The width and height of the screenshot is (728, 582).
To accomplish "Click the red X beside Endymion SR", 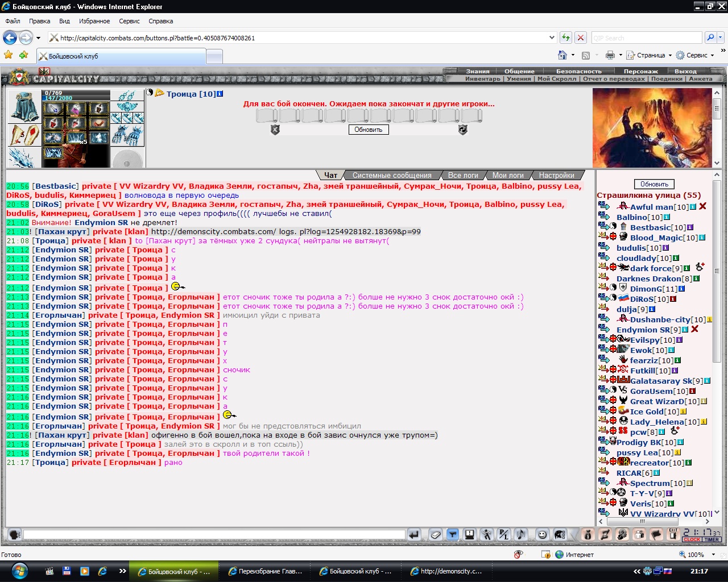I will pos(694,329).
